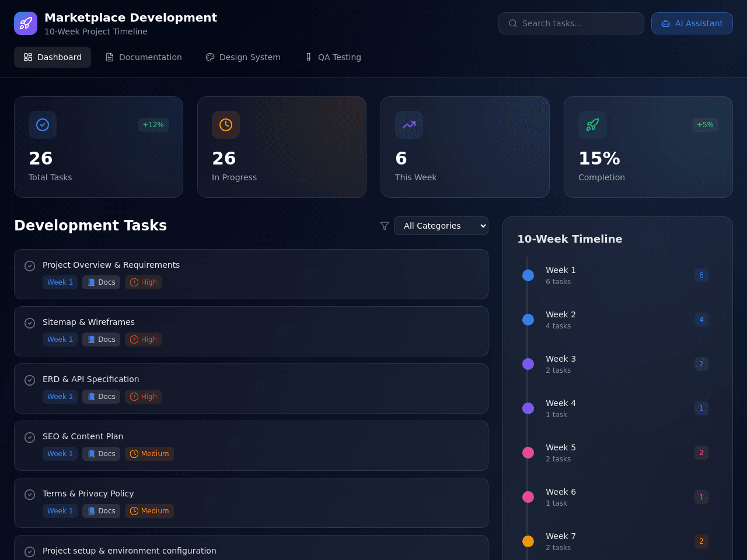The image size is (747, 560).
Task: Click Week 1 tag on ERD & API Specification
Action: tap(60, 397)
